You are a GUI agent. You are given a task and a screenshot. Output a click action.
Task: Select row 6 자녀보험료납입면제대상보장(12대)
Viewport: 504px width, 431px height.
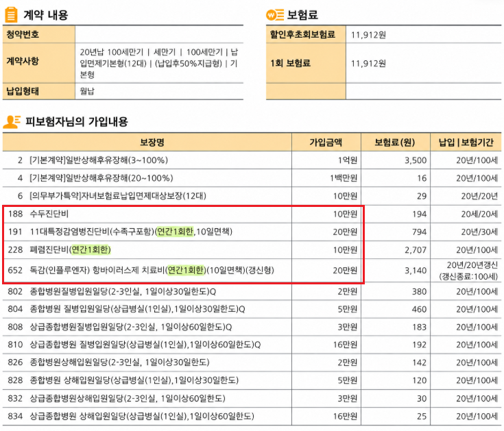pyautogui.click(x=252, y=196)
